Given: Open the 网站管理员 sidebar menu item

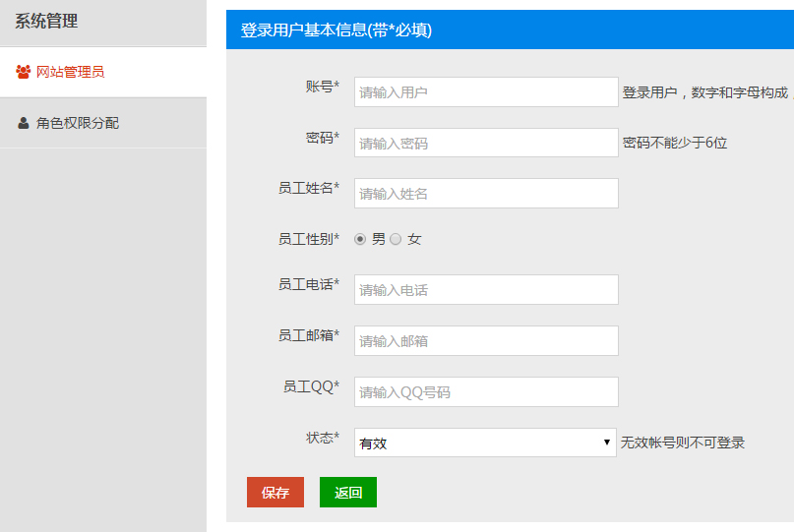Looking at the screenshot, I should click(70, 72).
